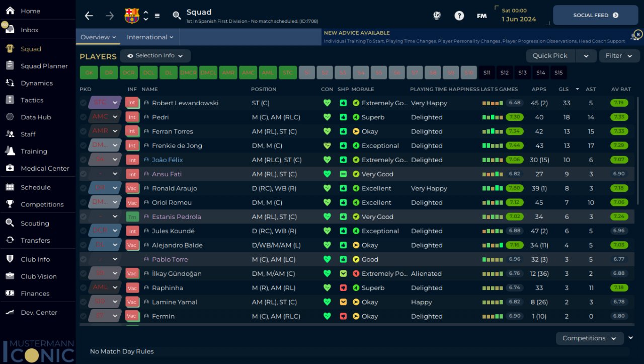Viewport: 644px width, 364px height.
Task: Open the help question mark icon
Action: point(459,16)
